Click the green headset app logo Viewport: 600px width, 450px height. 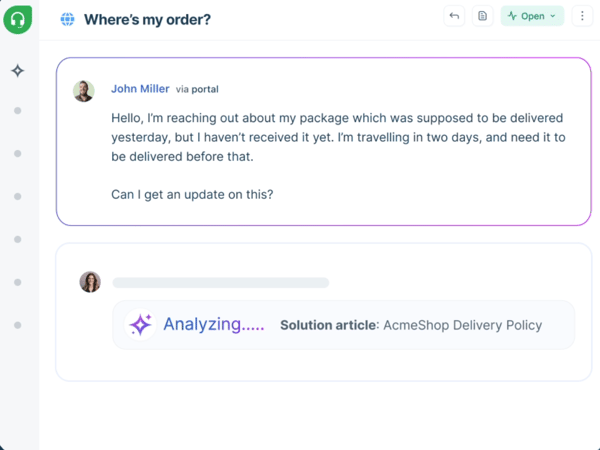[x=18, y=18]
